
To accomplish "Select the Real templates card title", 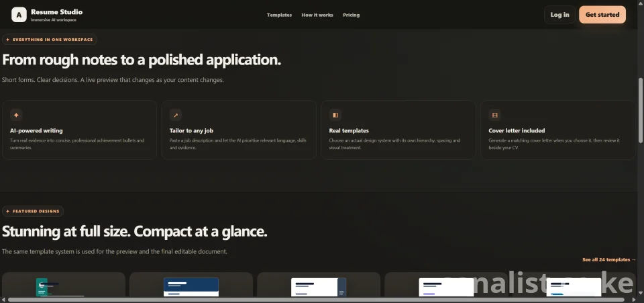I will click(x=349, y=131).
